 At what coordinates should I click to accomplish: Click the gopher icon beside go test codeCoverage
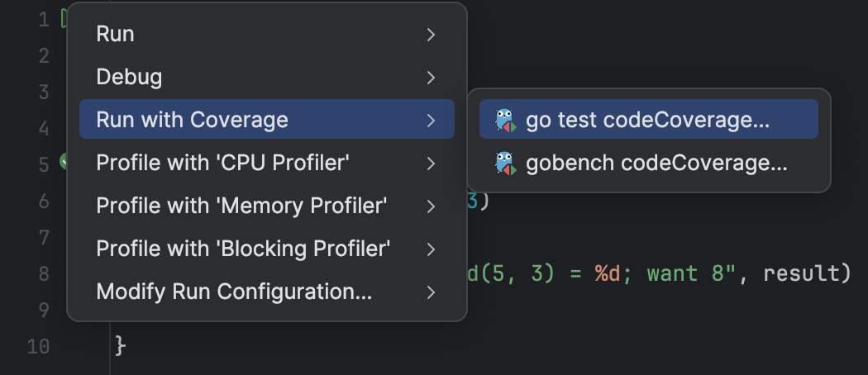coord(505,120)
